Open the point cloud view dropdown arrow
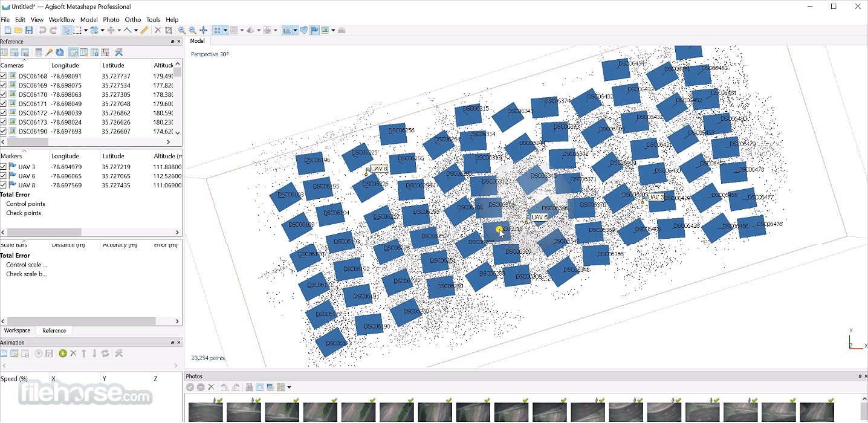The image size is (868, 423). tap(225, 30)
